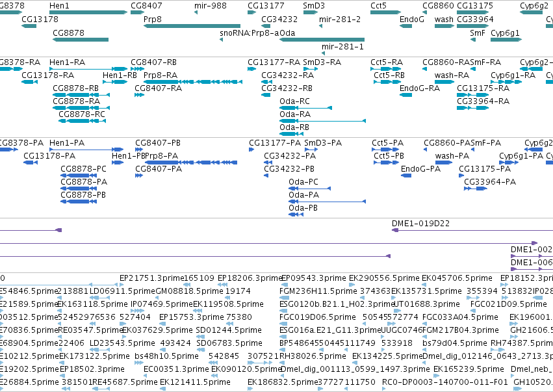Click the CG8878-RA transcript

81,108
